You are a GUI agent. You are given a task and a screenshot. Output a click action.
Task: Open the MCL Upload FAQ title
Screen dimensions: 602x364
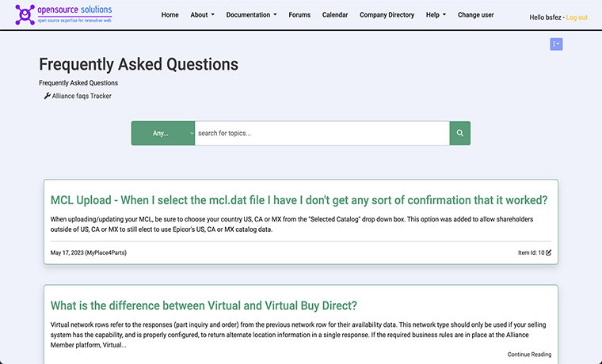[x=299, y=200]
